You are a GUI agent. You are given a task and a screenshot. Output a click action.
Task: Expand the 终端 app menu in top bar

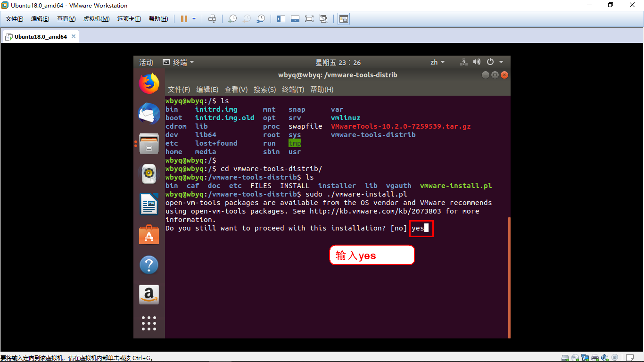179,62
